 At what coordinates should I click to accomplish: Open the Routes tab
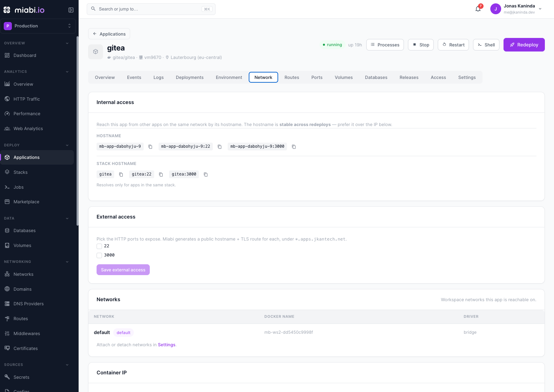click(x=292, y=77)
